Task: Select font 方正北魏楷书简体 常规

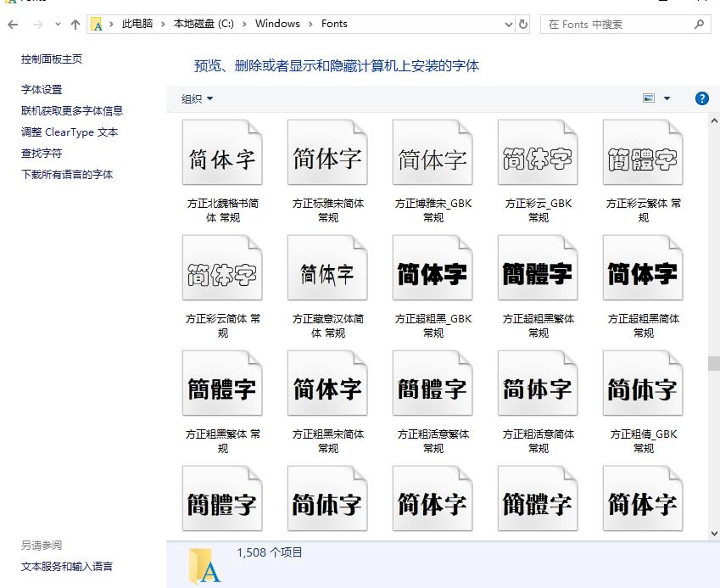Action: pyautogui.click(x=223, y=171)
